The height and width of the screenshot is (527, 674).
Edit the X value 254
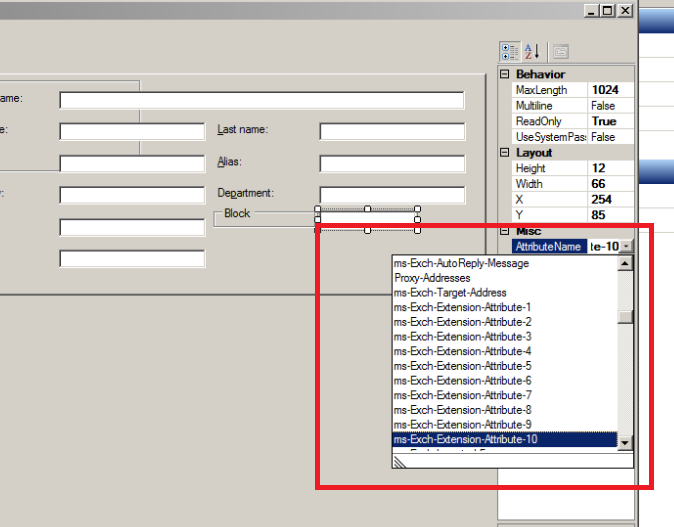pyautogui.click(x=610, y=199)
